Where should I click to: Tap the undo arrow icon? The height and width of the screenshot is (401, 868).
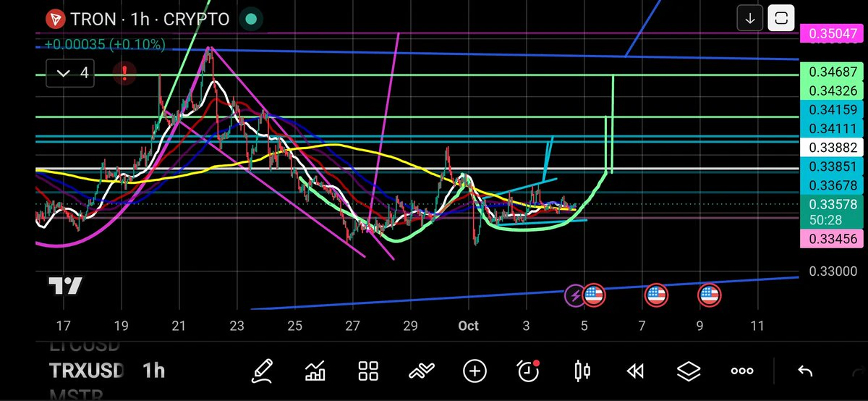804,371
